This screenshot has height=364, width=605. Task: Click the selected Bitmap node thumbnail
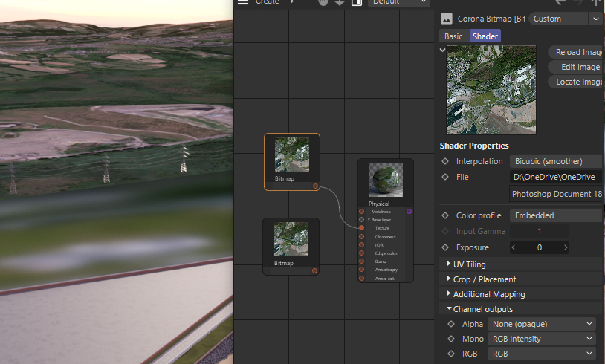(291, 155)
